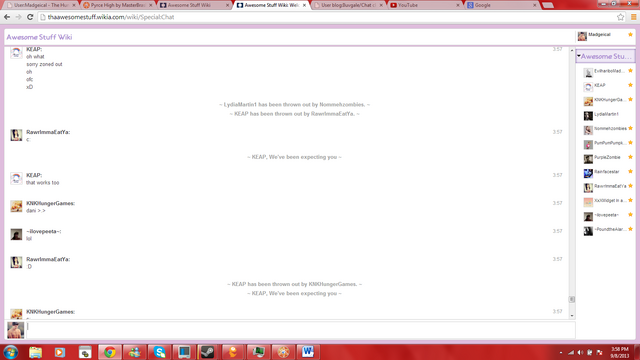Viewport: 640px width, 360px height.
Task: Open the Awesome Stuff Wiki header link
Action: click(39, 37)
